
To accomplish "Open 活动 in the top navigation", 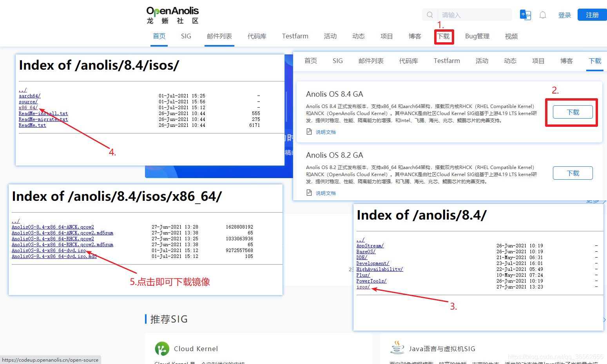I will click(330, 36).
